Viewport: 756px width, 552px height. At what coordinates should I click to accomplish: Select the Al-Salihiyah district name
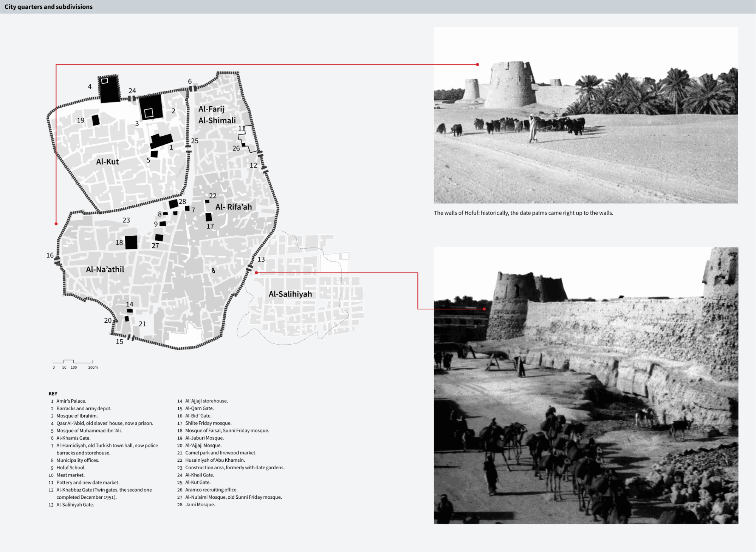pos(290,294)
